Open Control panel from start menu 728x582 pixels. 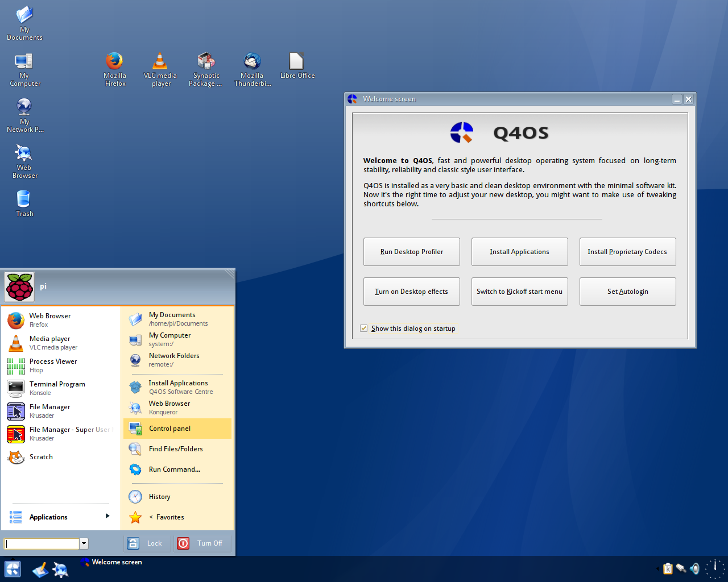177,429
